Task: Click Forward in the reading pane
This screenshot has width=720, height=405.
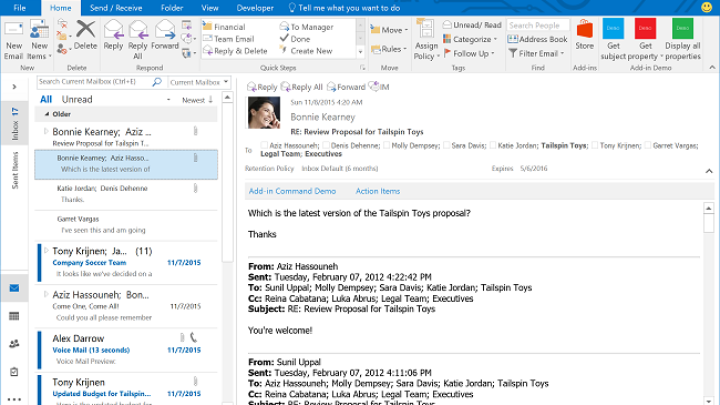Action: pos(346,87)
